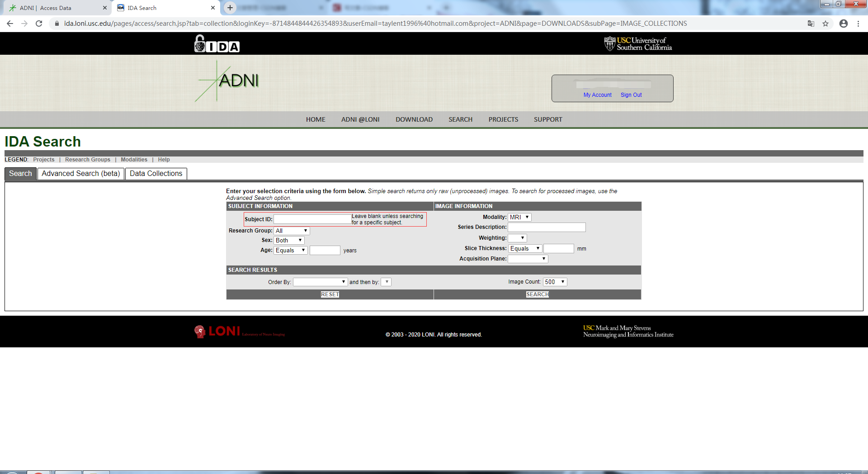Screen dimensions: 868x474
Task: Expand the Research Group dropdown
Action: [291, 231]
